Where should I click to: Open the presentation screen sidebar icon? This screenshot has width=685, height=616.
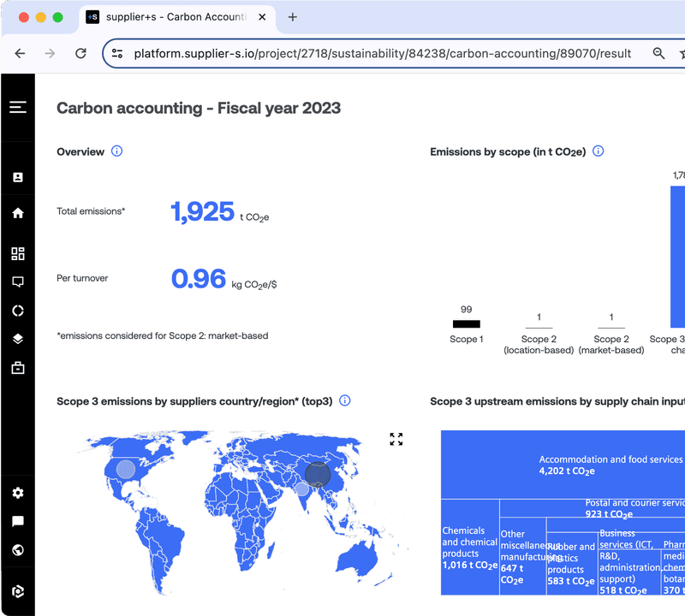click(18, 282)
